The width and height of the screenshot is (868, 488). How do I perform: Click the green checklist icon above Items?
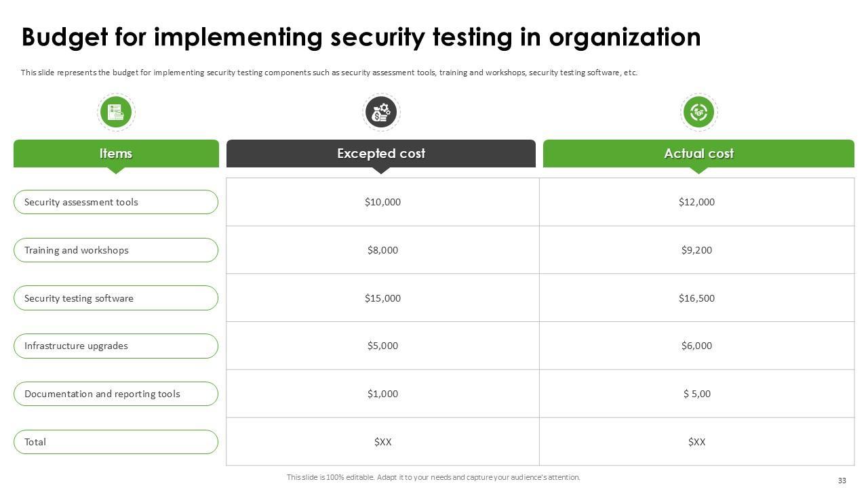pos(116,112)
